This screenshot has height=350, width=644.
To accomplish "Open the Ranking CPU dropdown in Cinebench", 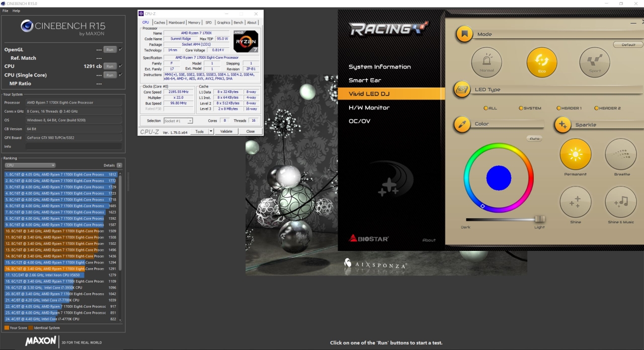I will (x=30, y=165).
